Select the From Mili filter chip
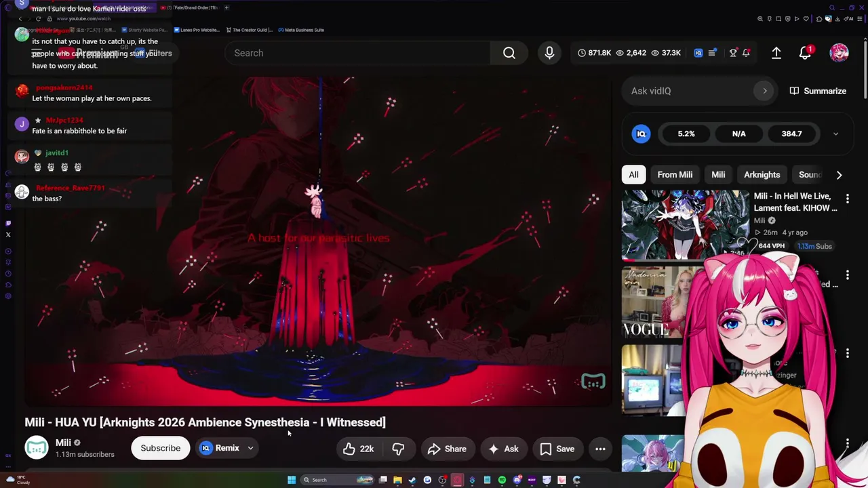 675,175
